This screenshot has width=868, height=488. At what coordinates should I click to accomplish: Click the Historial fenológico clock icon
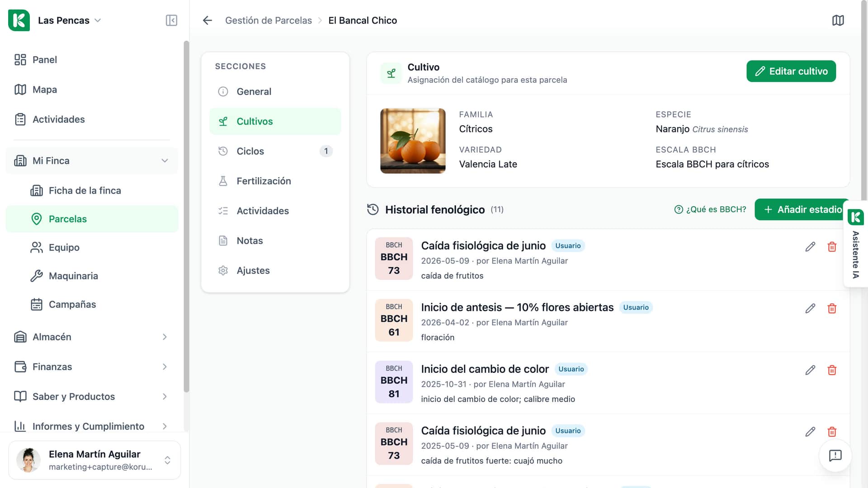373,210
